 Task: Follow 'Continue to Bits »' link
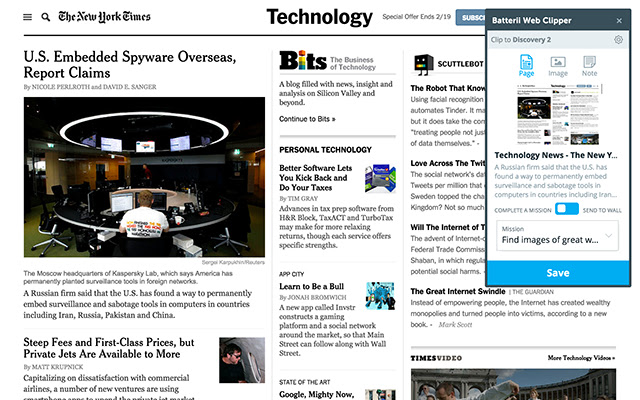307,119
